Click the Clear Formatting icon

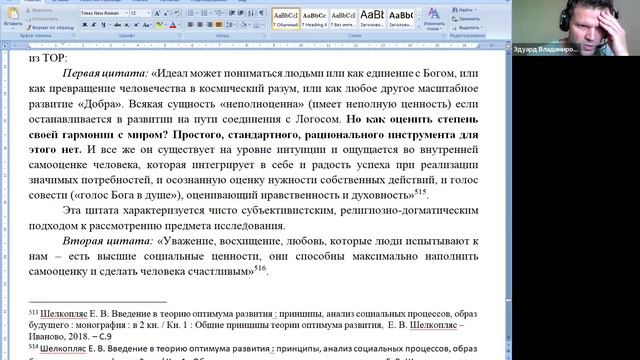177,13
